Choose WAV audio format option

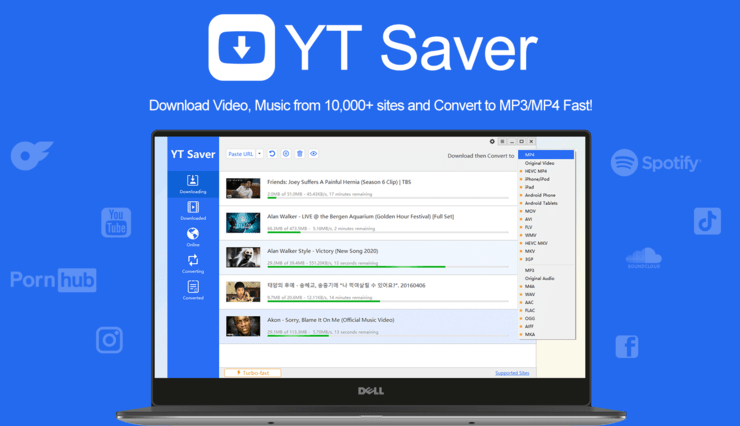pos(530,295)
